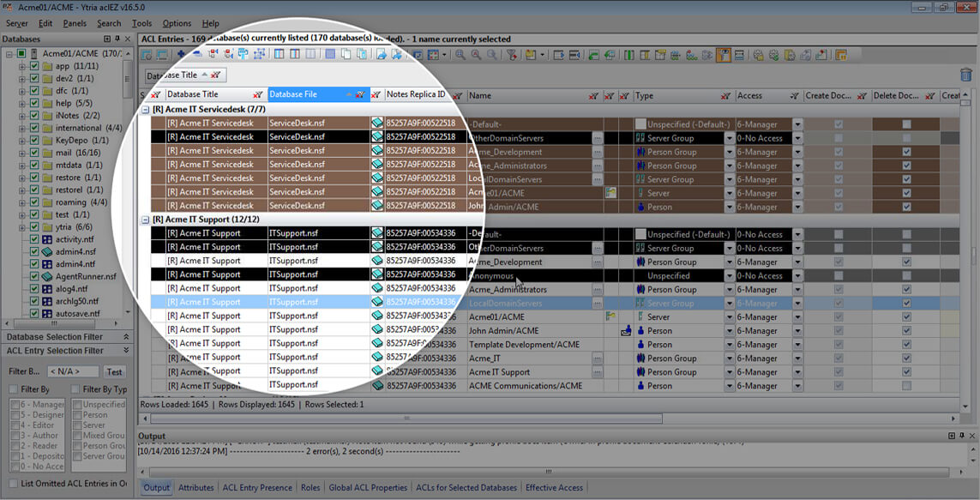Screen dimensions: 980x500
Task: Click the blue plus add-entry toolbar icon
Action: [181, 54]
